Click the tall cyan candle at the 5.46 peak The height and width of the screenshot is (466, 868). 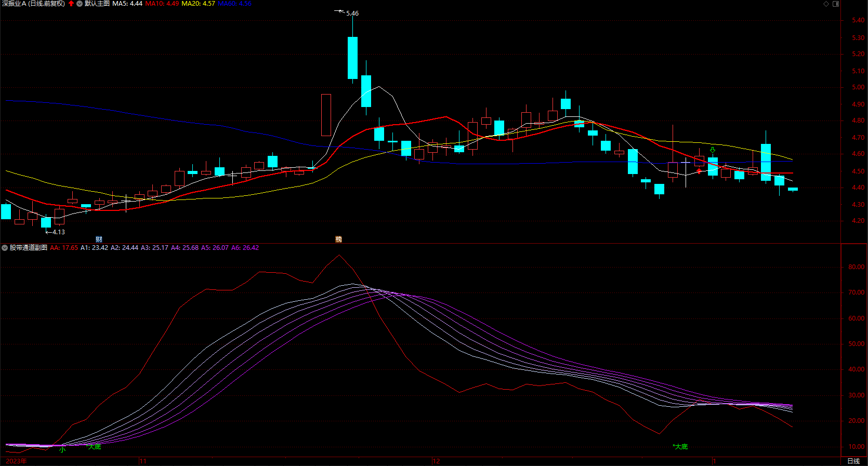pos(352,58)
